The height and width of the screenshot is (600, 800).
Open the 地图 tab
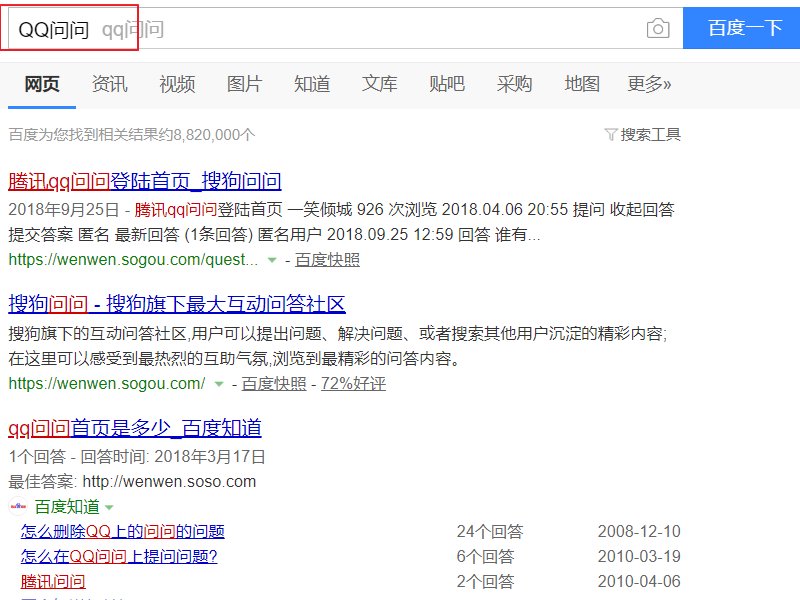(x=581, y=84)
